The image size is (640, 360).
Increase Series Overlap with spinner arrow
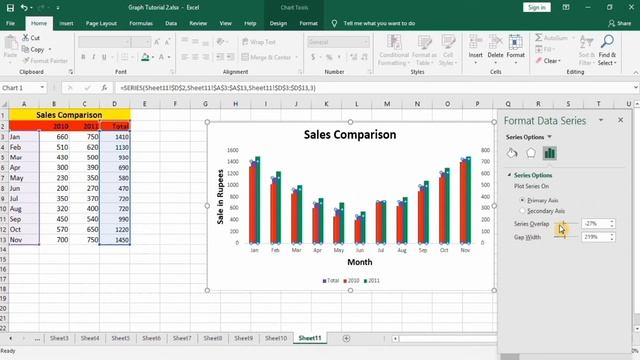611,221
